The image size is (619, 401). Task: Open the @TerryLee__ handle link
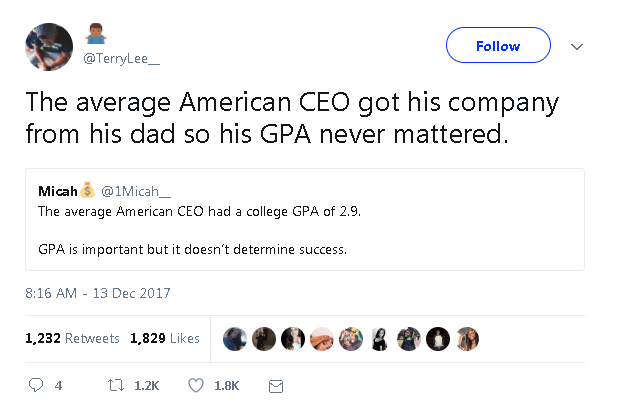pyautogui.click(x=121, y=59)
